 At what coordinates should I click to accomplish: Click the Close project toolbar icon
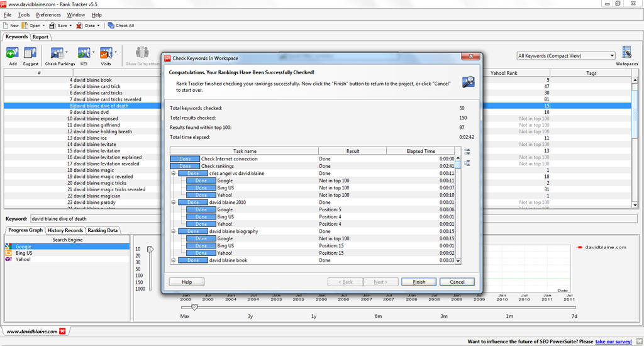(79, 25)
